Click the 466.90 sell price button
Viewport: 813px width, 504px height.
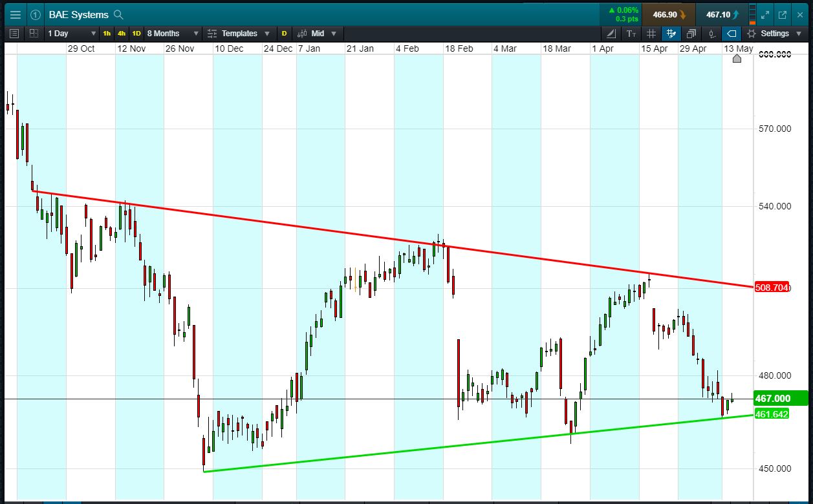[x=669, y=14]
